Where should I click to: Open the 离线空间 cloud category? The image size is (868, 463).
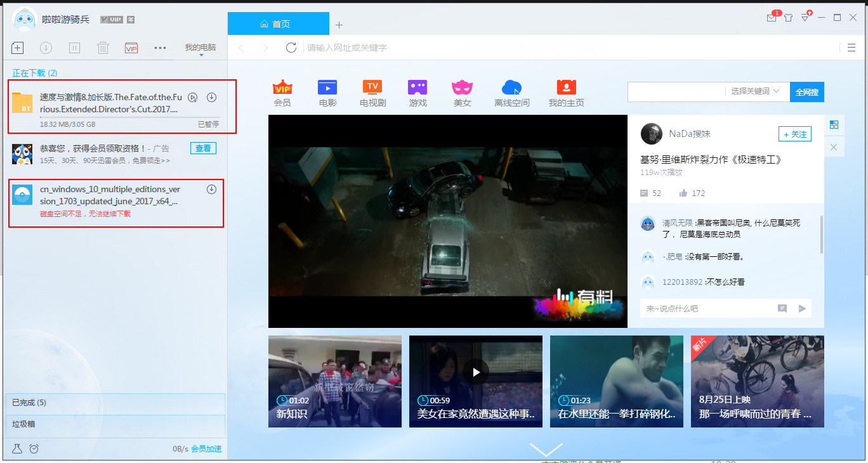point(511,93)
